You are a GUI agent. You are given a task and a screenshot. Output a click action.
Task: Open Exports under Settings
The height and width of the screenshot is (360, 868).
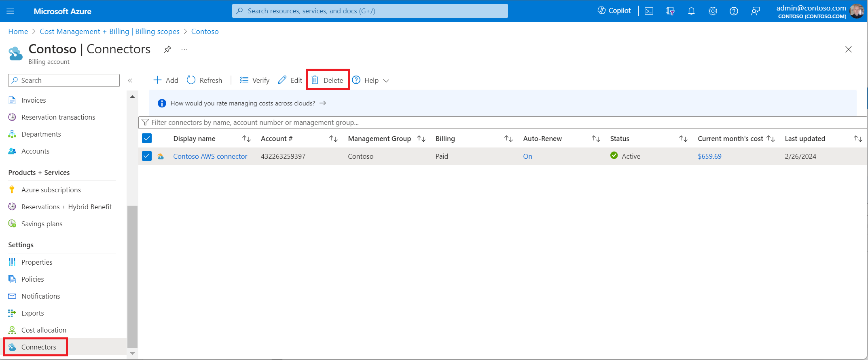click(32, 313)
